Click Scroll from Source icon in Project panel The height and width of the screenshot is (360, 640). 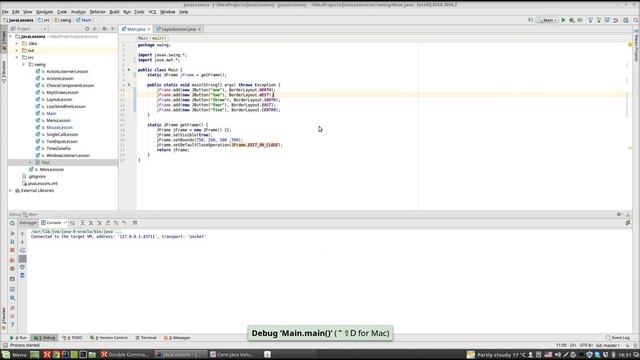click(87, 29)
